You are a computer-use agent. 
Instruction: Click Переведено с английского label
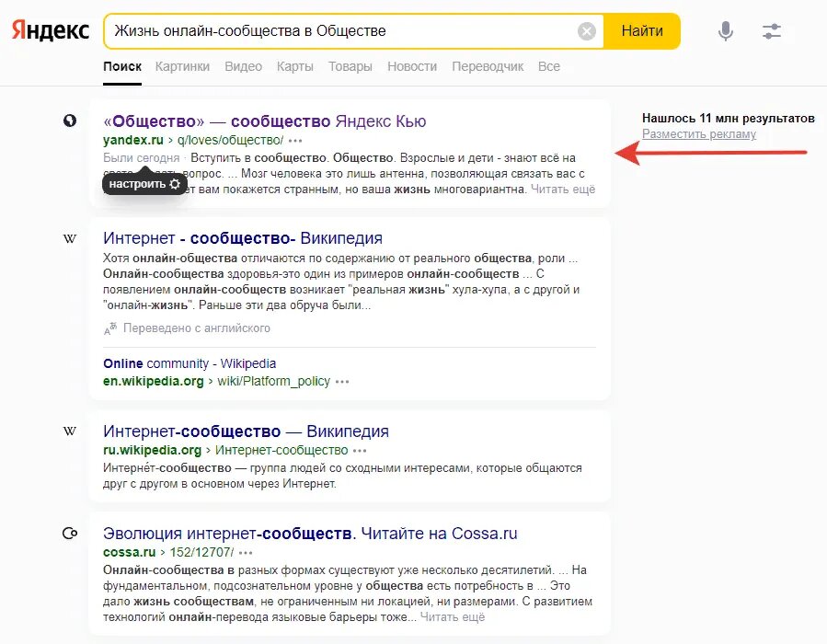197,328
